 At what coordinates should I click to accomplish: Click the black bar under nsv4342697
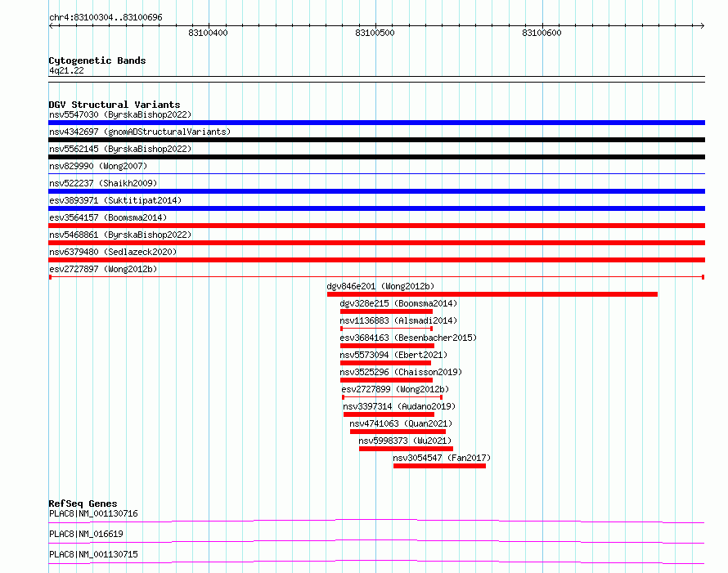click(x=376, y=140)
